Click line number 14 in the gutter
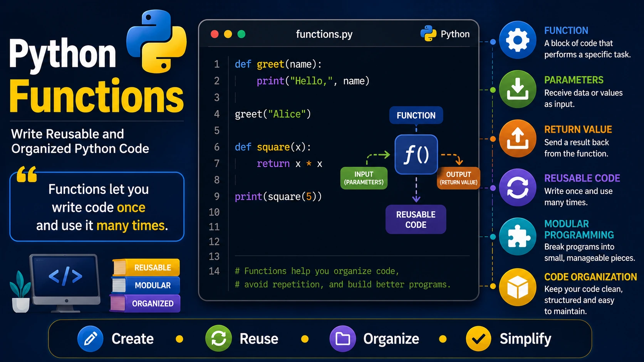The height and width of the screenshot is (362, 644). [x=214, y=271]
